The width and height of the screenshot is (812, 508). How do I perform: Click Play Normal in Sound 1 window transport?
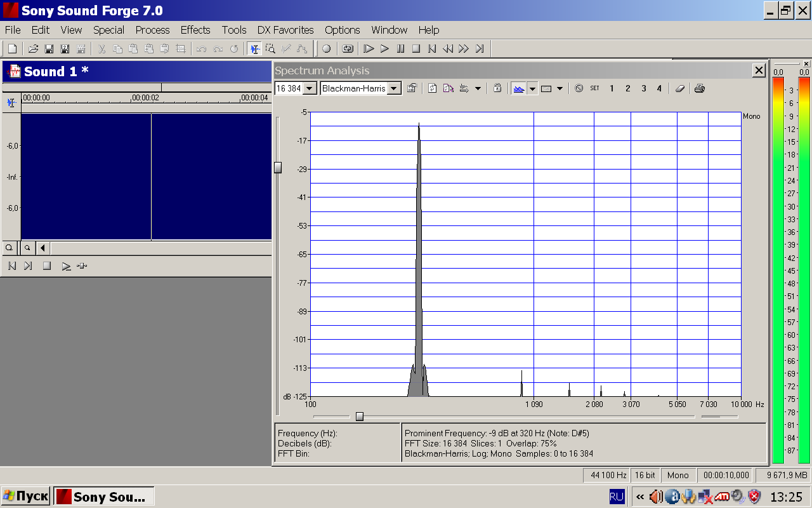66,266
